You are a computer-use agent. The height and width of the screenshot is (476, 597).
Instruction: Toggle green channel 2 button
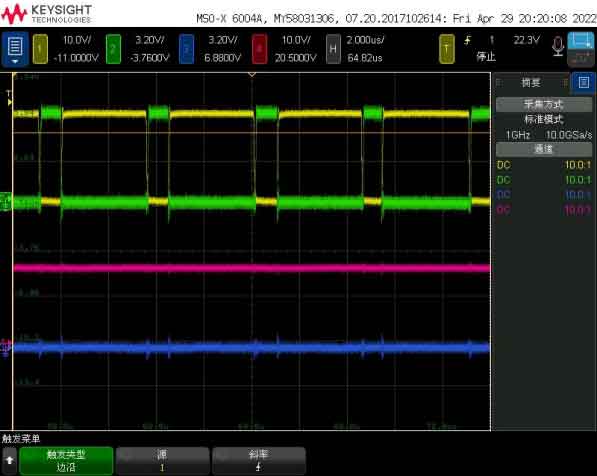click(x=113, y=49)
